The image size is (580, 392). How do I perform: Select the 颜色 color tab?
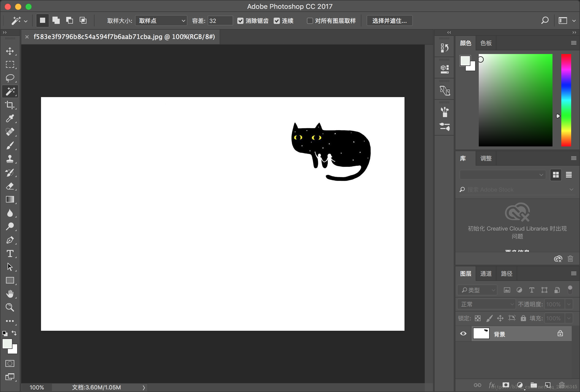(x=466, y=43)
